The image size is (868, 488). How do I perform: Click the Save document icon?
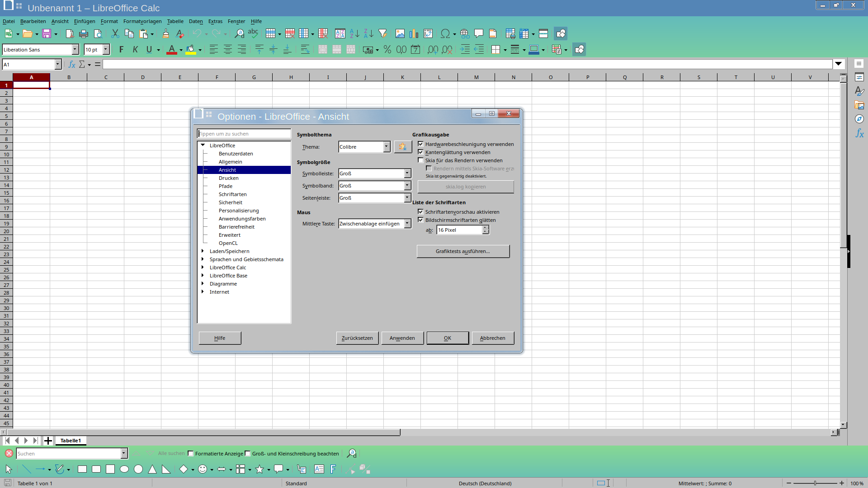(x=46, y=33)
